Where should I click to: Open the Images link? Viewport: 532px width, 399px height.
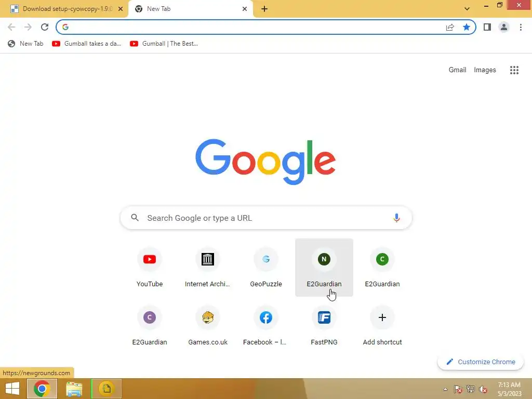485,70
